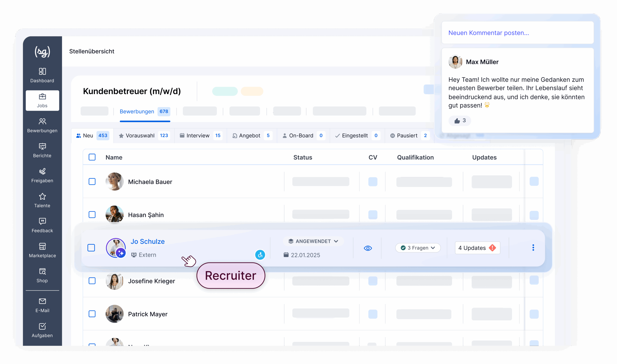Open the Dashboard from the sidebar
The width and height of the screenshot is (617, 364).
click(42, 75)
